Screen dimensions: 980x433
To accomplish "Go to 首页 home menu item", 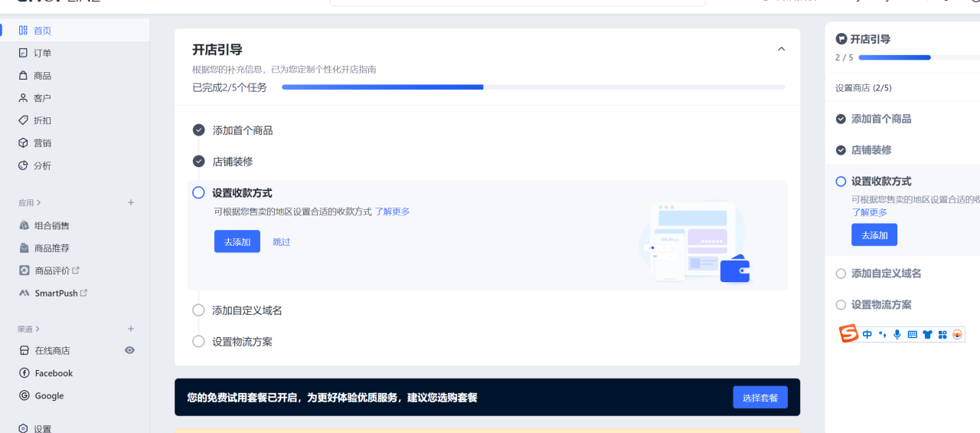I will point(42,31).
